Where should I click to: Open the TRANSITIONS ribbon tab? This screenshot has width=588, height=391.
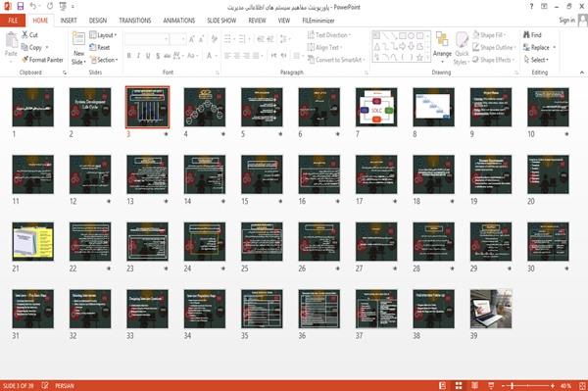pos(135,21)
